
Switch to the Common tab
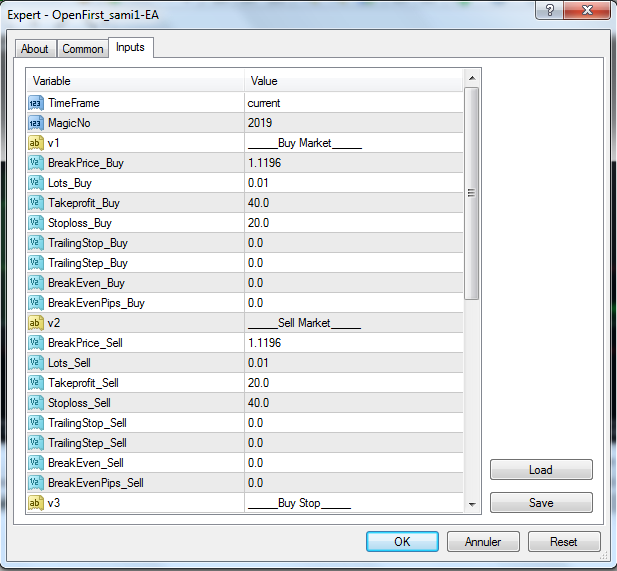click(x=83, y=49)
